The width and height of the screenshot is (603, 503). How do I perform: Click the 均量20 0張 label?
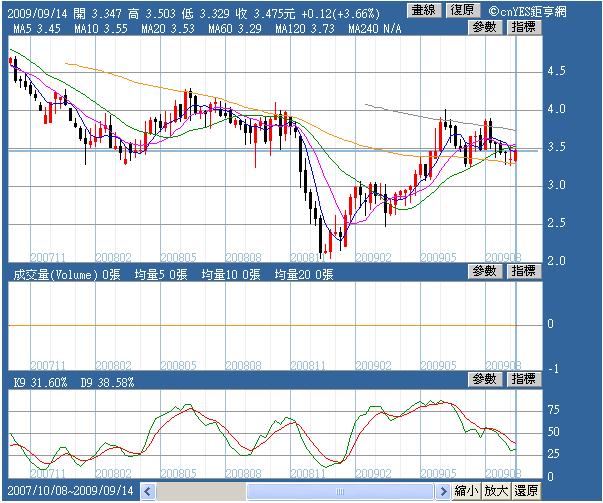[304, 275]
